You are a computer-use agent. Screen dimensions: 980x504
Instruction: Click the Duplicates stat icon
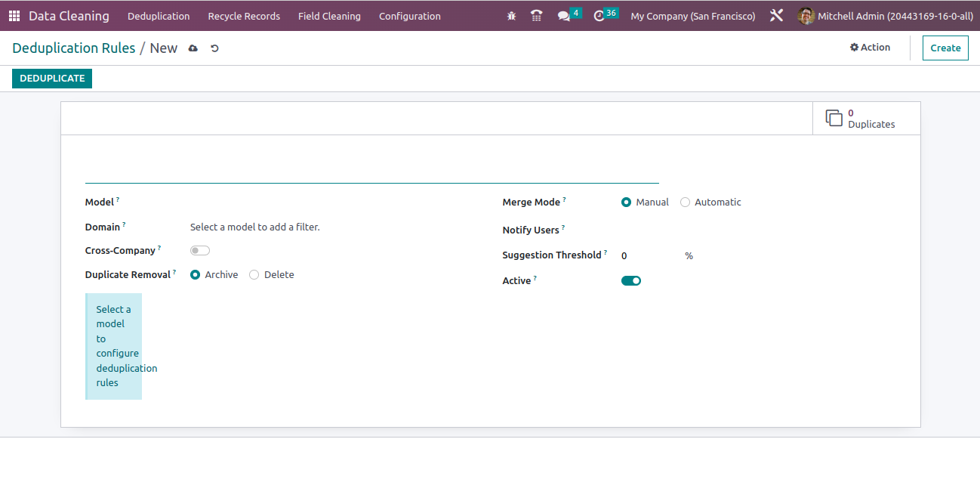834,118
